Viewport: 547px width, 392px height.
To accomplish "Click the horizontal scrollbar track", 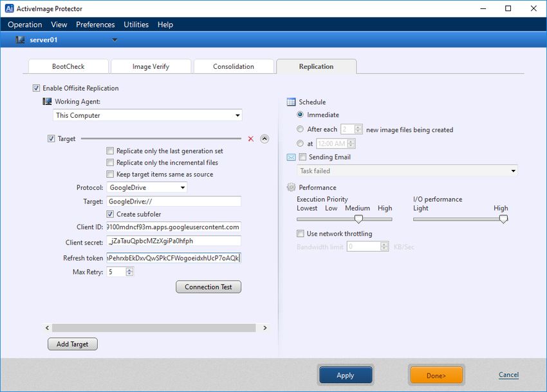I will [154, 328].
